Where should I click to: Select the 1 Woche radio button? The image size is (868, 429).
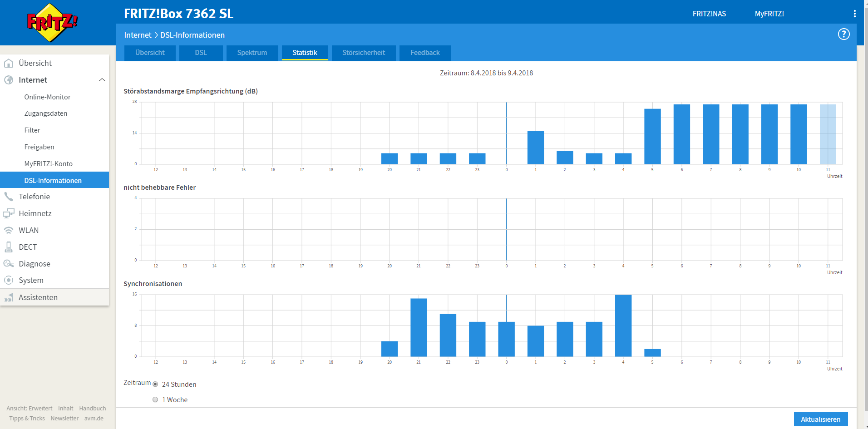[155, 399]
